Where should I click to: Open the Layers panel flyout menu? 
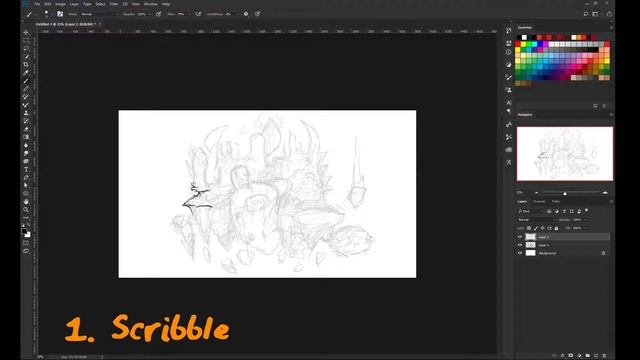pos(611,202)
